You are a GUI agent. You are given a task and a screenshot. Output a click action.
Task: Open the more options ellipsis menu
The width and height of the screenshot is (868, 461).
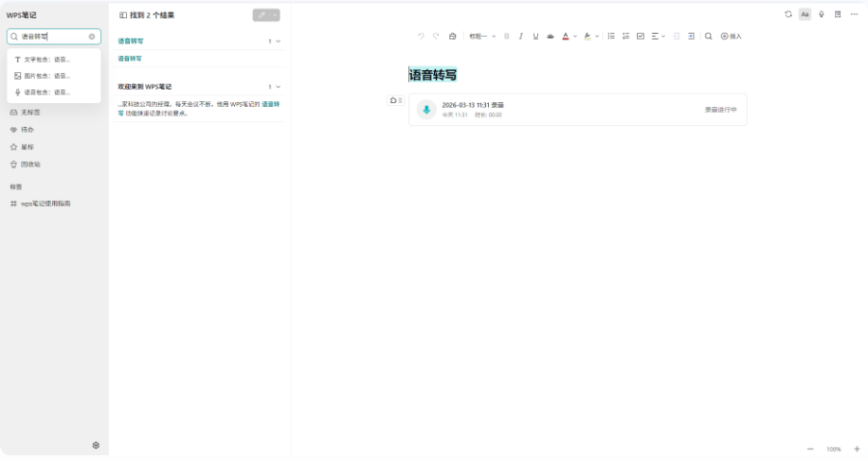[x=854, y=14]
